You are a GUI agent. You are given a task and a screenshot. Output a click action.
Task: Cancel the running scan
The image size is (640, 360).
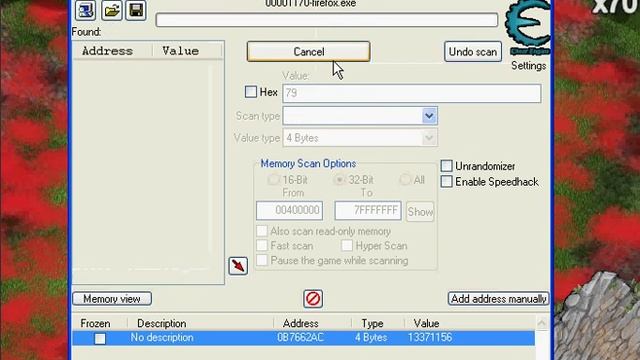point(309,52)
